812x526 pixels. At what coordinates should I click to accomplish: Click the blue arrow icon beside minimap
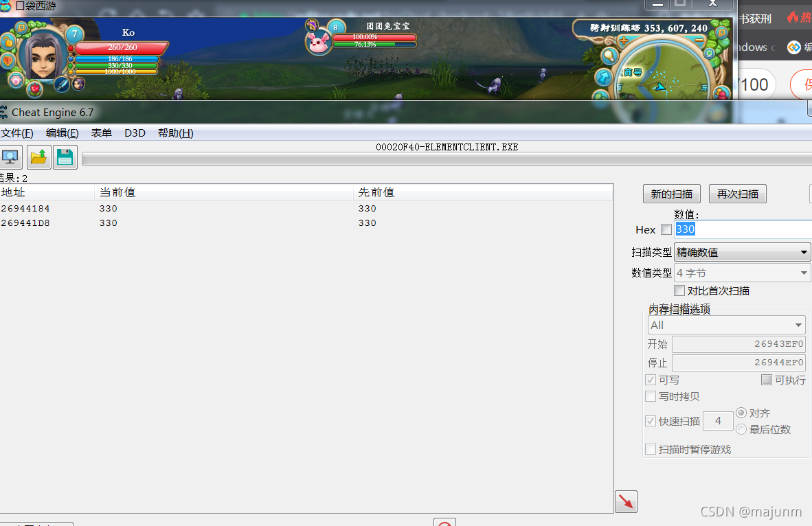(603, 77)
